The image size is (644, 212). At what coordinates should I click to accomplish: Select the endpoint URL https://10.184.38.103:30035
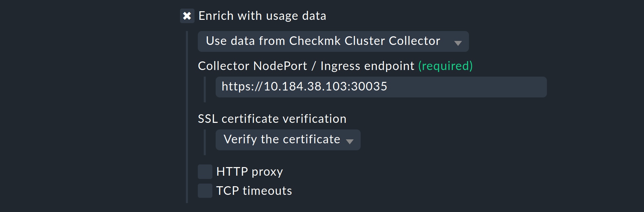[304, 87]
